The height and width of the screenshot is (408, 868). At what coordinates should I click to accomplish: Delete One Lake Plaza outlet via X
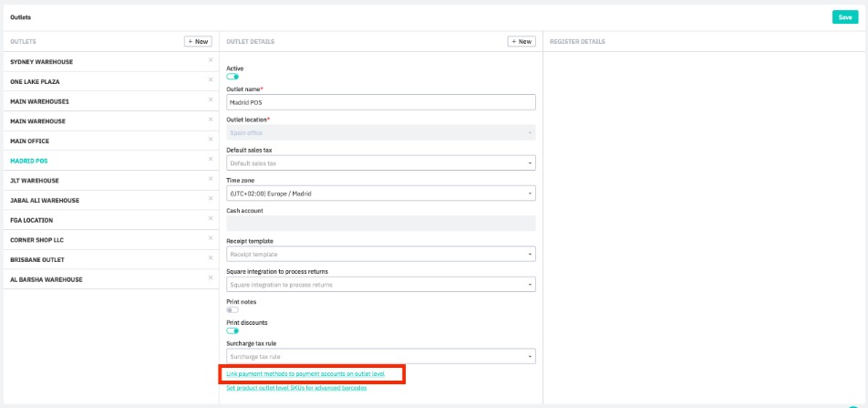click(x=210, y=80)
